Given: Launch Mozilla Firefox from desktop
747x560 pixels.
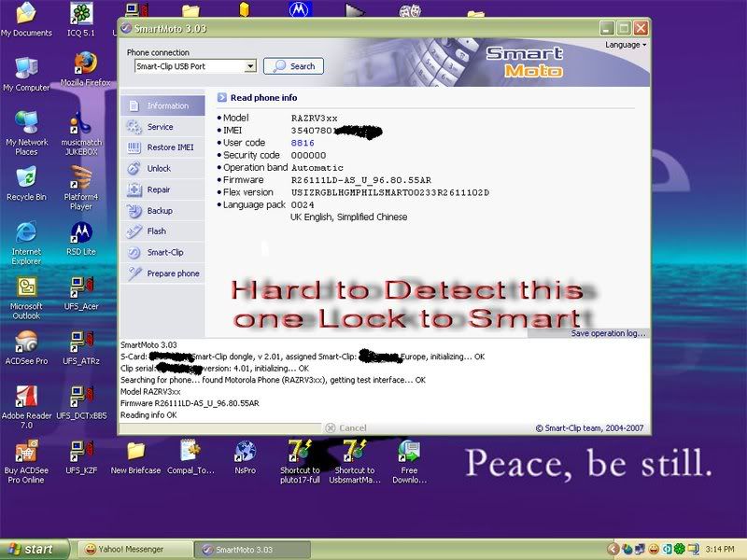Looking at the screenshot, I should [x=85, y=69].
